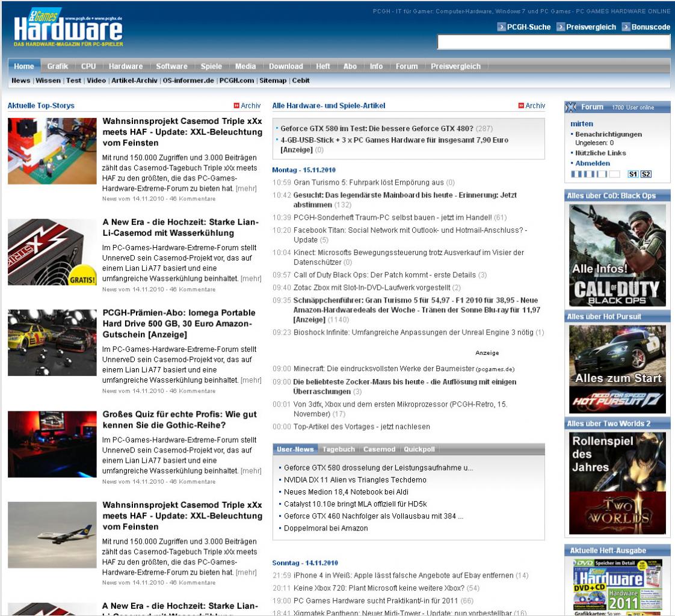Open the OS-informer.de submenu link
The height and width of the screenshot is (616, 675).
click(x=188, y=81)
